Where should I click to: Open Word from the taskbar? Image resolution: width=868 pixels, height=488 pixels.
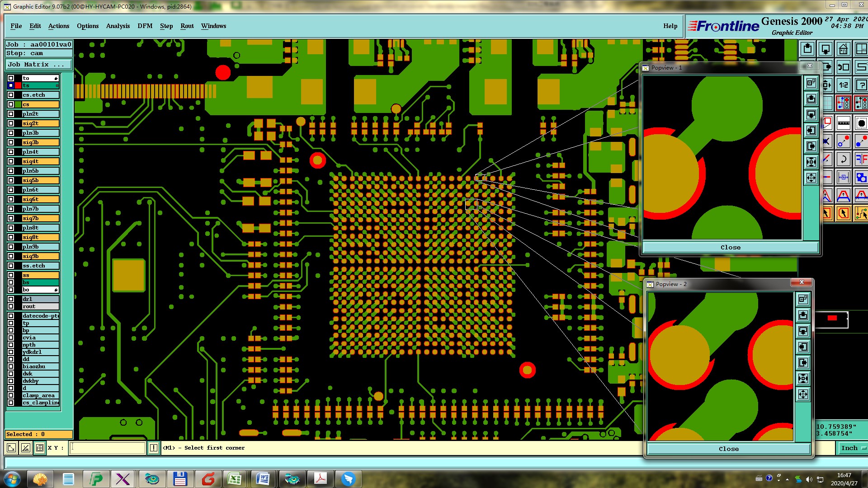pyautogui.click(x=263, y=479)
